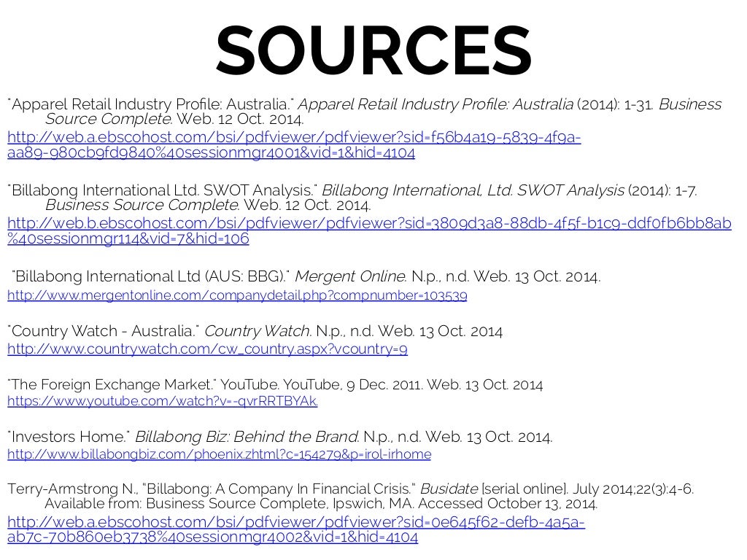Open the Terry-Armstrong ebscohost pdfviewer link
Image resolution: width=747 pixels, height=560 pixels.
[296, 529]
